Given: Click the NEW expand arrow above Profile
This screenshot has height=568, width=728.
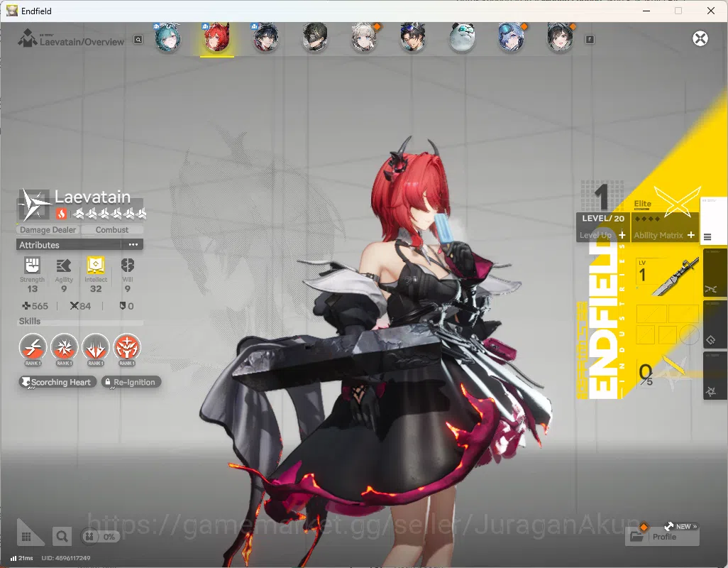Looking at the screenshot, I should [x=680, y=526].
